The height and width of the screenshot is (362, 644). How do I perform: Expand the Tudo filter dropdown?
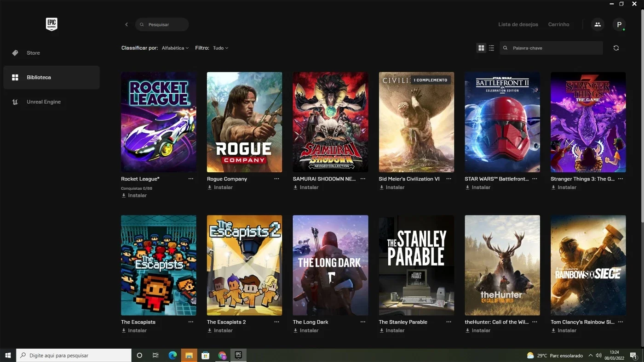(220, 48)
